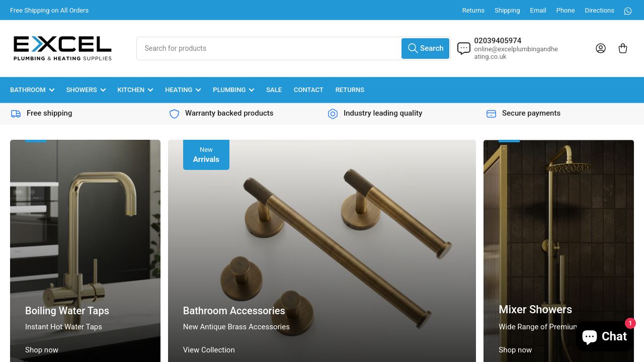Image resolution: width=644 pixels, height=362 pixels.
Task: Open the Contact menu item
Action: (308, 90)
